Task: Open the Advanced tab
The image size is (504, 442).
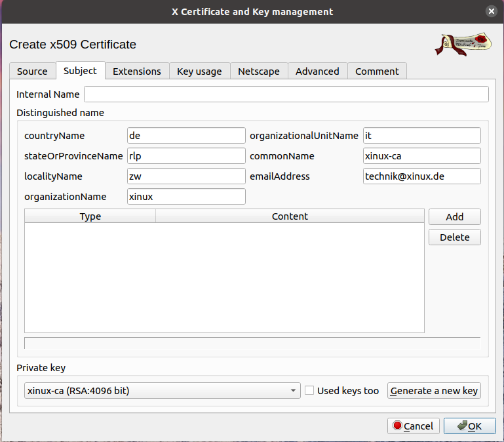Action: point(317,71)
